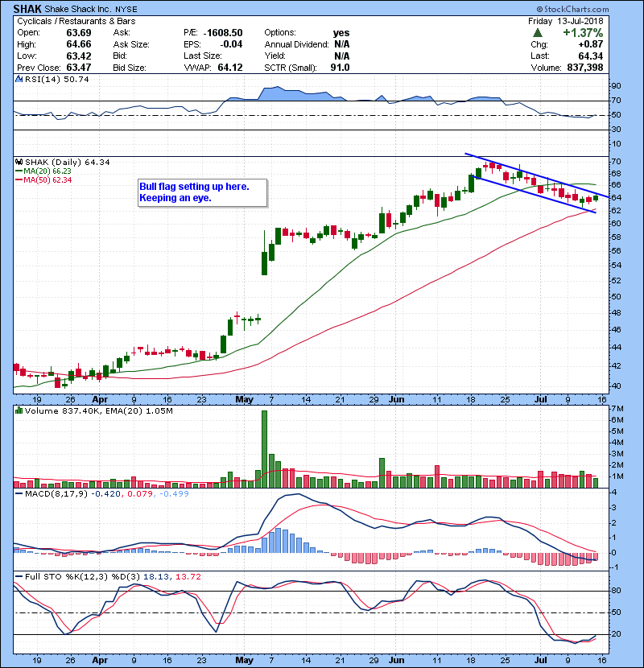Click the 'RSI(14) 50.74' label
Viewport: 644px width, 668px height.
click(x=56, y=79)
